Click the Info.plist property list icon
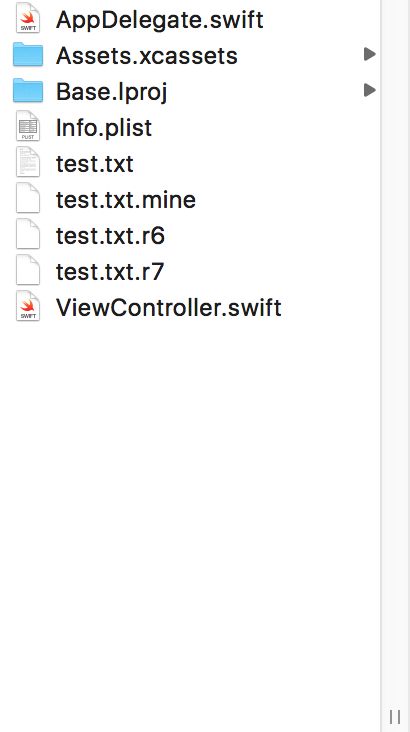 (28, 126)
